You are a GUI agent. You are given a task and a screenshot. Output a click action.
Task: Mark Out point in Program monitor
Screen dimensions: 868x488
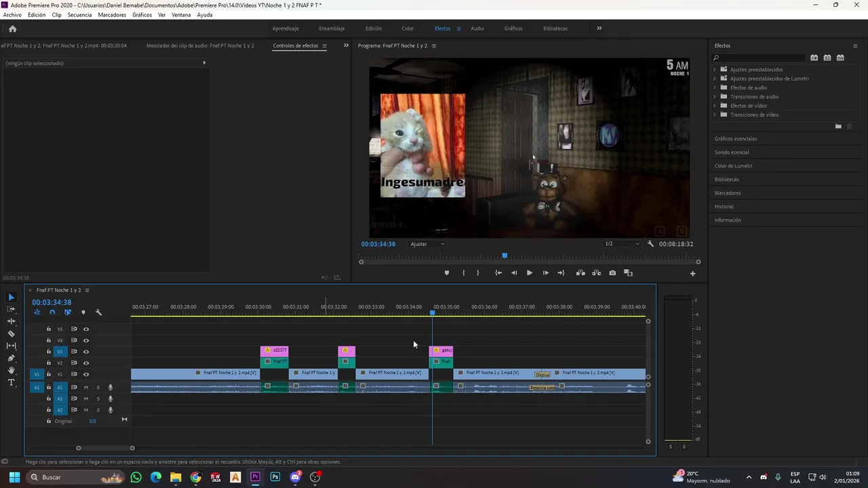(478, 273)
